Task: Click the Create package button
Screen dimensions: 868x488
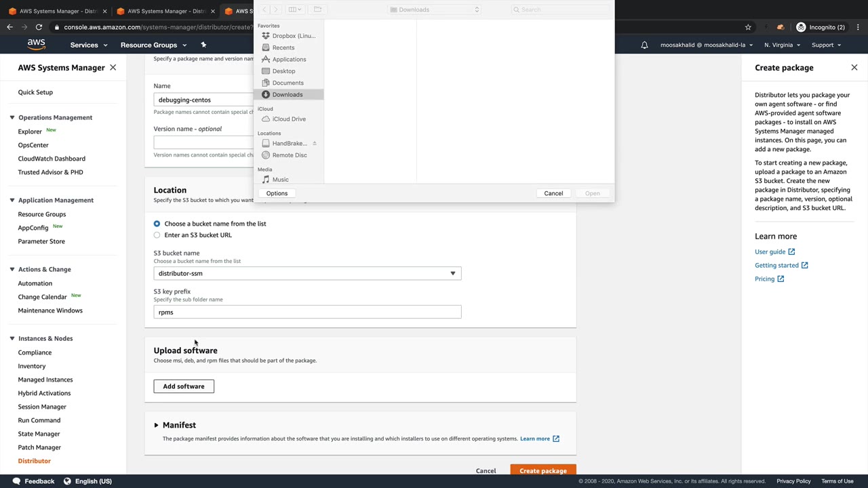Action: pos(543,470)
